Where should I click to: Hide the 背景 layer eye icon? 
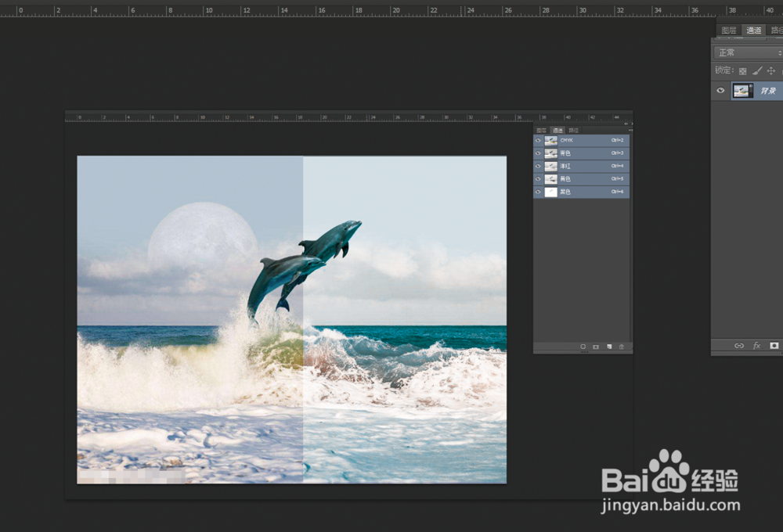[x=720, y=90]
